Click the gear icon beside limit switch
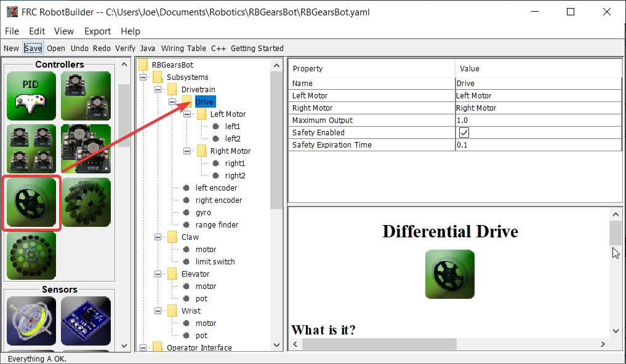The width and height of the screenshot is (626, 364). 187,261
